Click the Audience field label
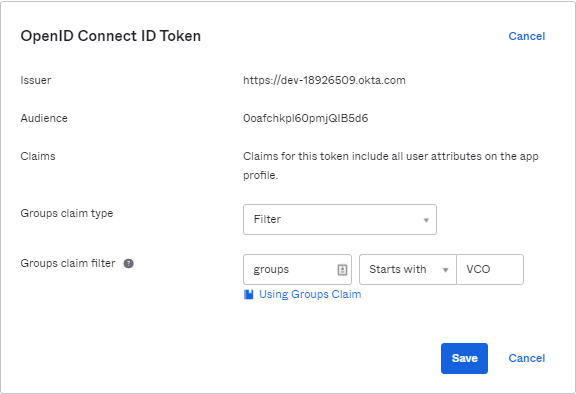 coord(44,118)
